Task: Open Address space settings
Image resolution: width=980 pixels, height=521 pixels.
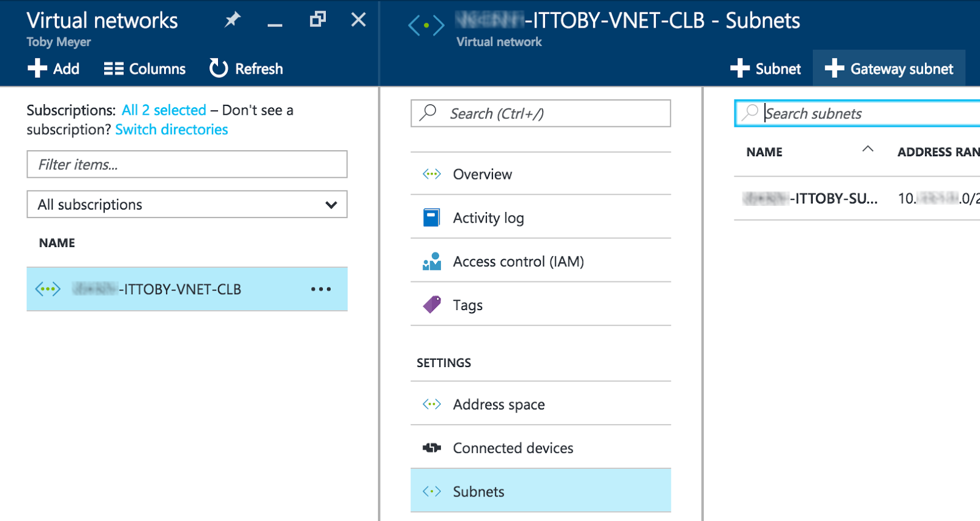Action: click(x=541, y=404)
